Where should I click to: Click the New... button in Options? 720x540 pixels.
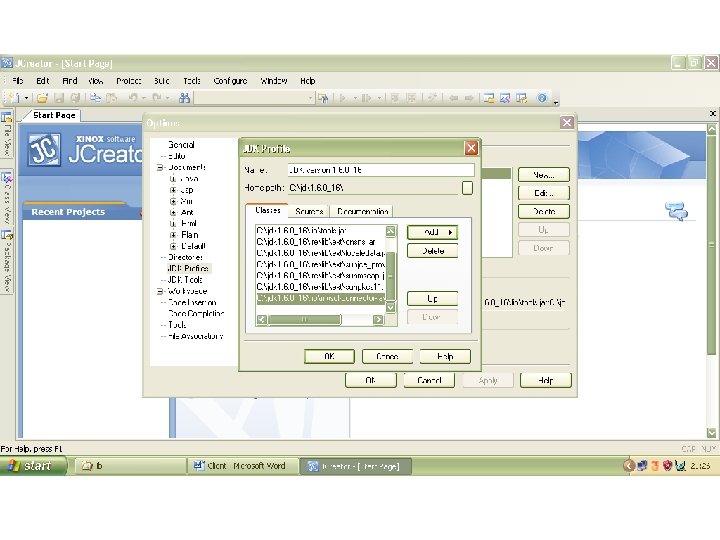pos(544,175)
